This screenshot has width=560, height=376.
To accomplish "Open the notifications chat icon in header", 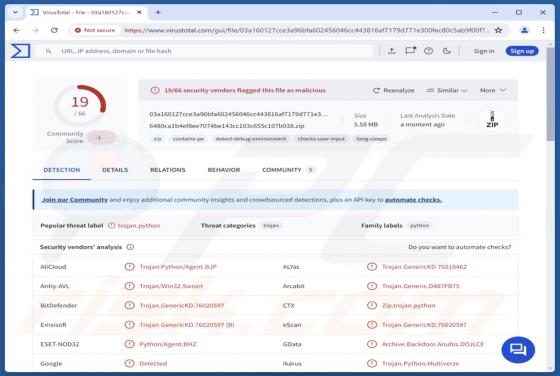I will tap(410, 51).
